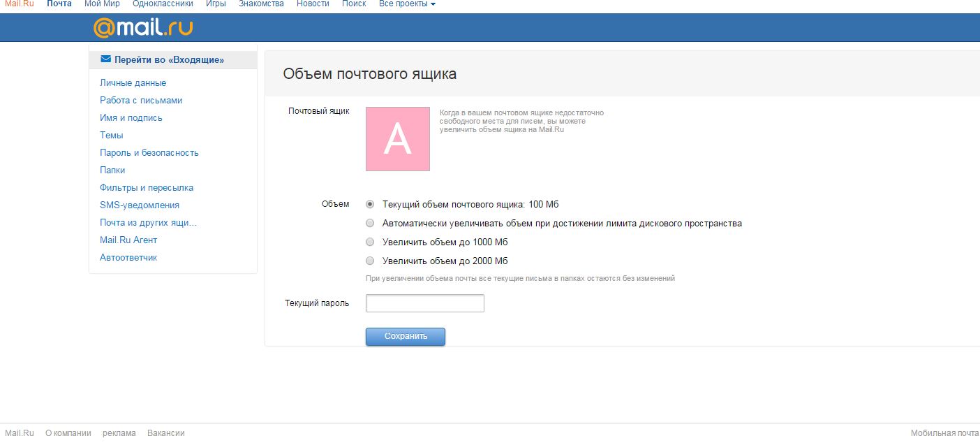Click the pink avatar with letter A
The height and width of the screenshot is (443, 980).
(398, 139)
